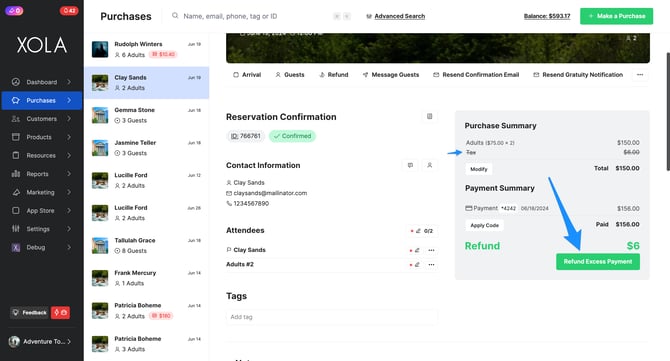This screenshot has width=670, height=361.
Task: Open the Adventure To... account switcher
Action: coord(40,341)
